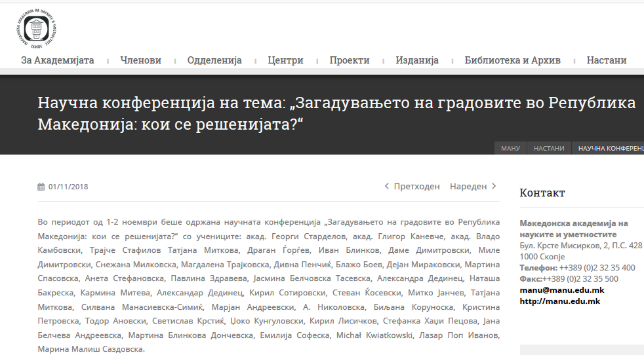Expand the Одделенија menu
The image size is (644, 355).
coord(214,60)
